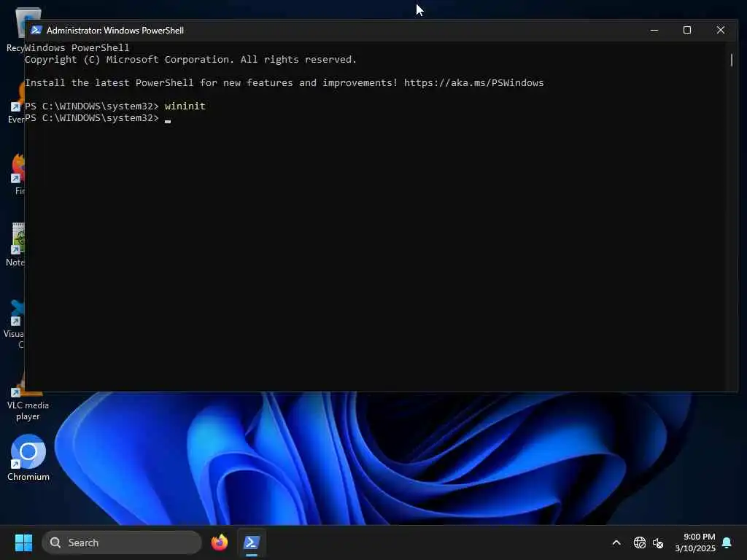This screenshot has width=747, height=560.
Task: Click the Firefox desktop shortcut
Action: click(18, 175)
